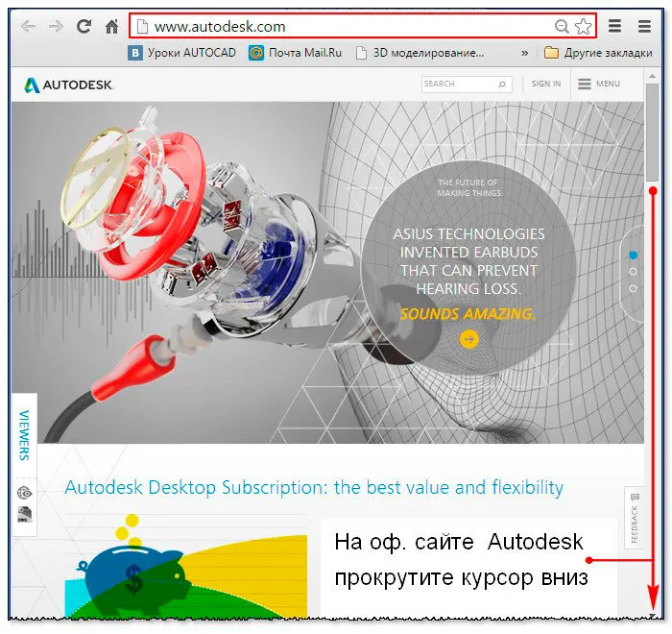
Task: Click the browser back arrow
Action: pos(28,27)
